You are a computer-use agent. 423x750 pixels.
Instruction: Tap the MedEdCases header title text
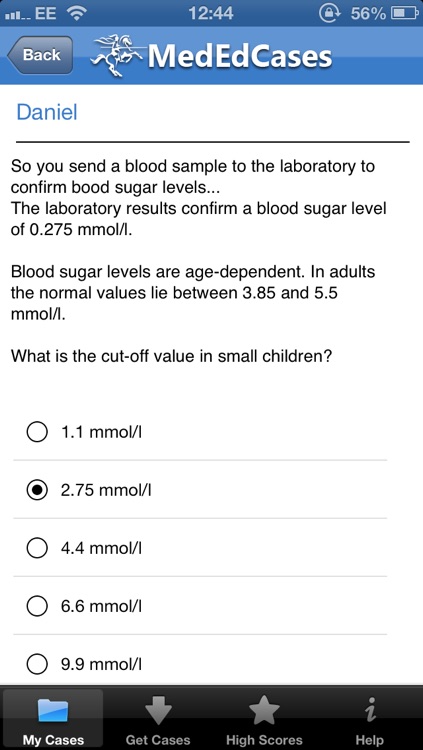coord(239,56)
